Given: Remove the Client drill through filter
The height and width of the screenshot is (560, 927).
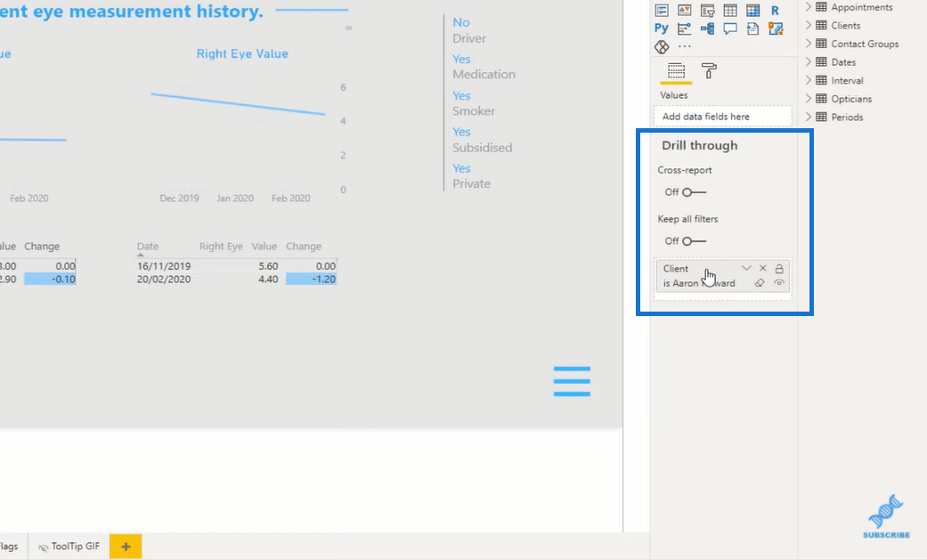Looking at the screenshot, I should (762, 269).
